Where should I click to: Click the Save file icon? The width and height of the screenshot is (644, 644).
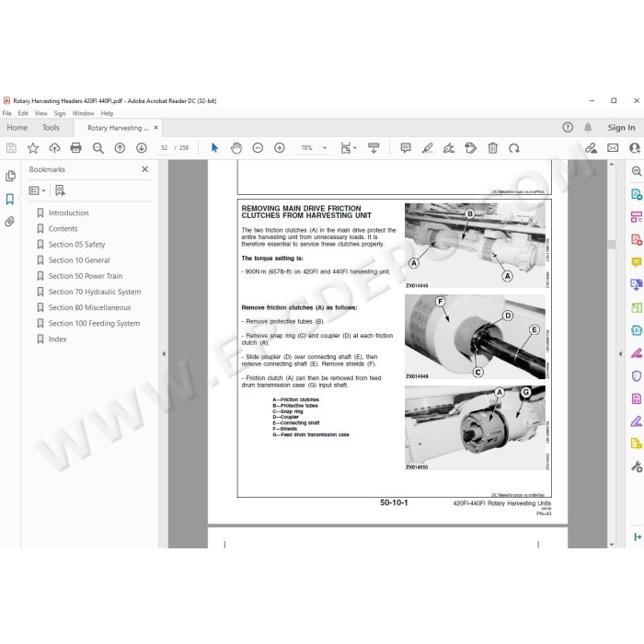coord(11,148)
